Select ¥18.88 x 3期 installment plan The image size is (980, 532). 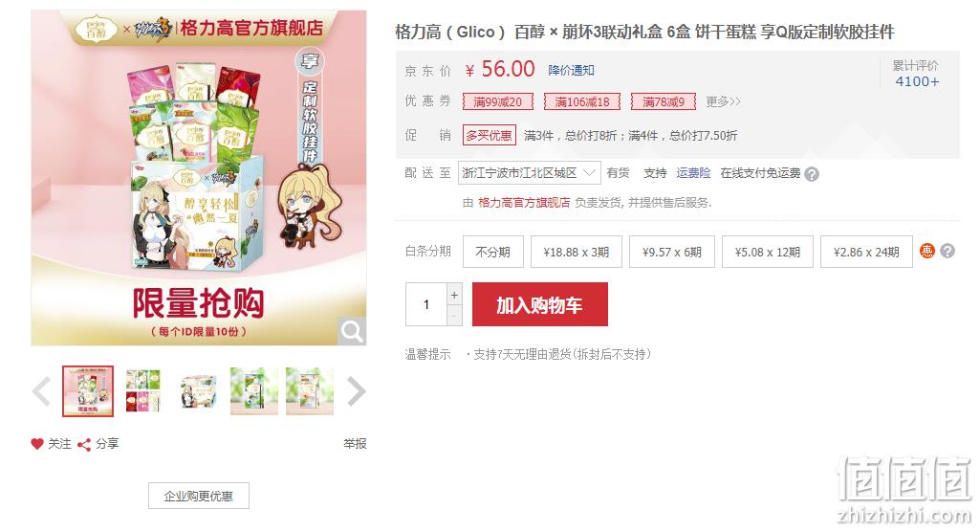tap(577, 252)
